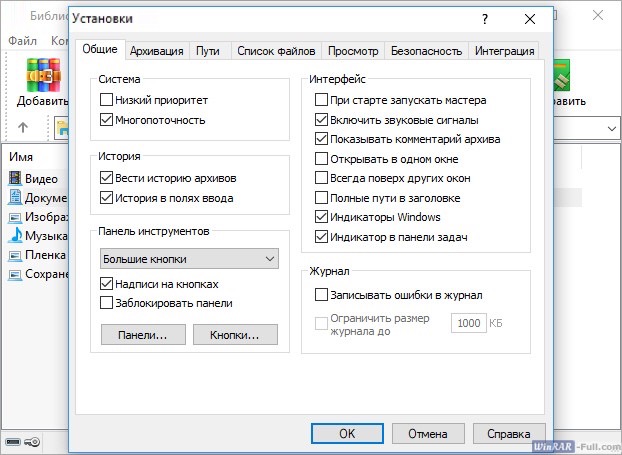
Task: Enable Записывать ошибки в журнал
Action: click(321, 295)
